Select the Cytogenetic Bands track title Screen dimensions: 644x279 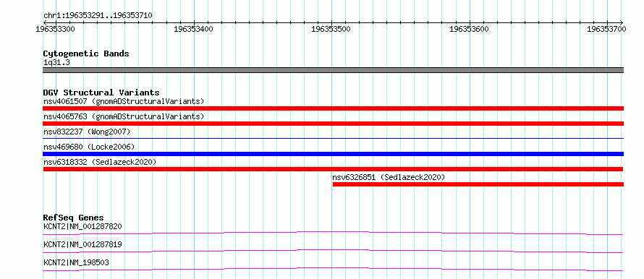(x=86, y=53)
